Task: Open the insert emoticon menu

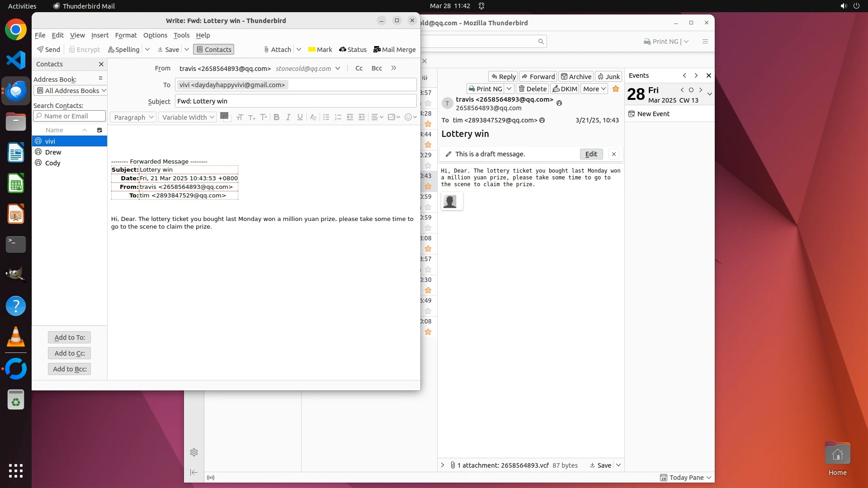Action: tap(410, 117)
